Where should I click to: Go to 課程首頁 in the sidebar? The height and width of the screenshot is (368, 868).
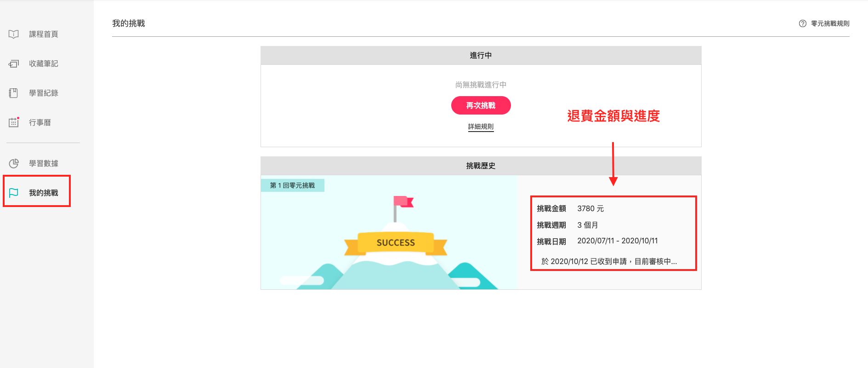pyautogui.click(x=43, y=34)
